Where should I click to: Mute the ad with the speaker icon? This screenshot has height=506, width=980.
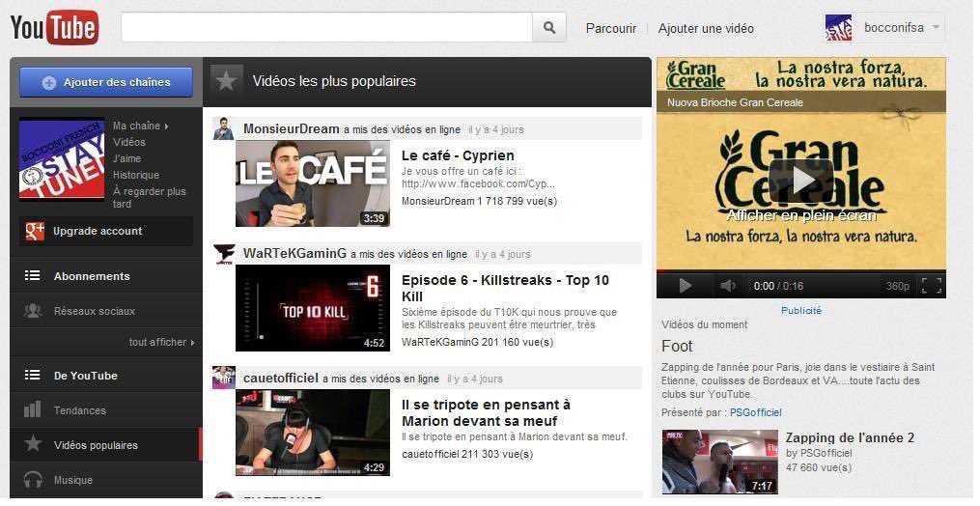click(727, 286)
